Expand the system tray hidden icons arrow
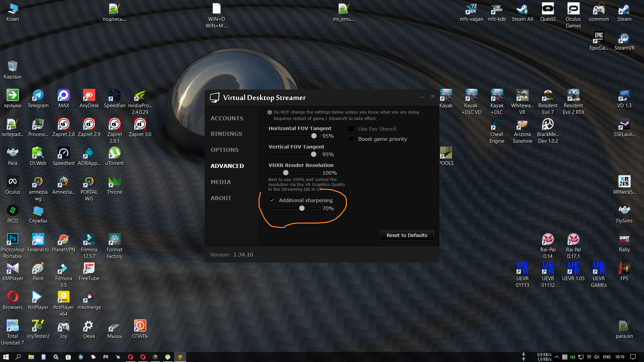644x362 pixels. point(557,357)
